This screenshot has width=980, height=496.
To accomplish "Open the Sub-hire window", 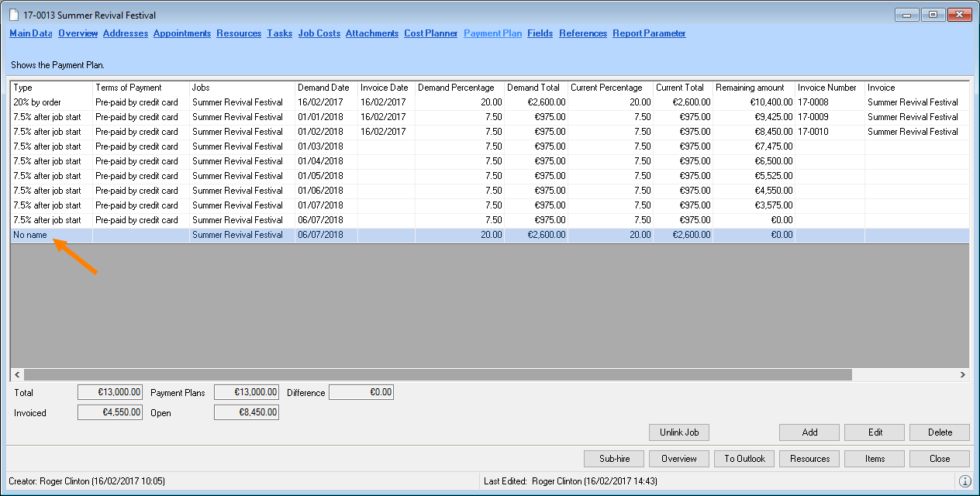I will pos(614,459).
